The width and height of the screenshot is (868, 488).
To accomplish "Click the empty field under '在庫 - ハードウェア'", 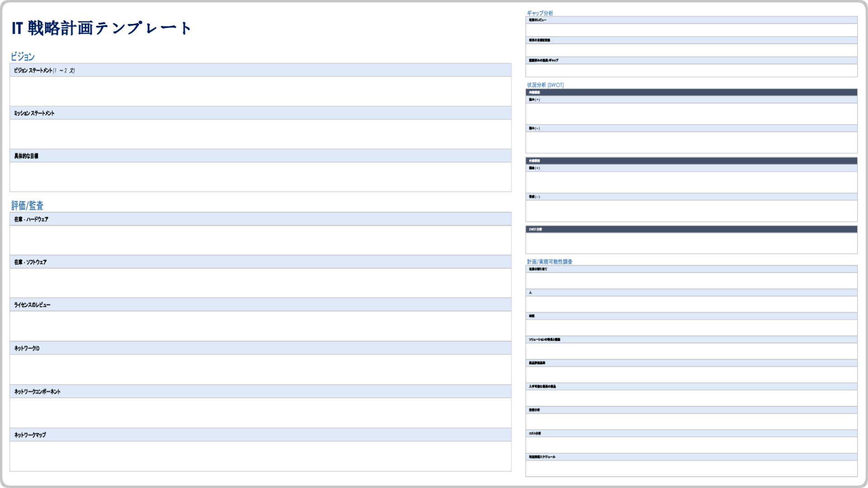I will 260,240.
